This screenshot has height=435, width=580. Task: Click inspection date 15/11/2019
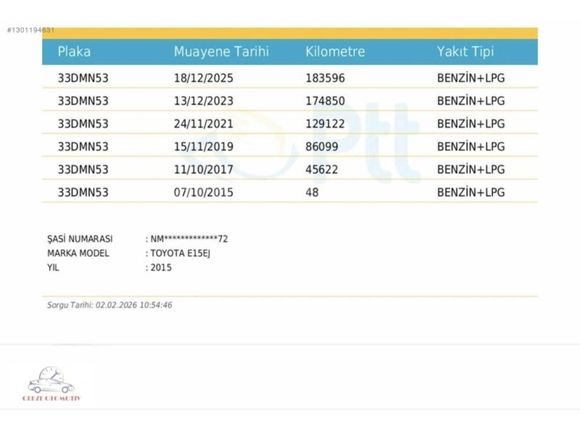coord(203,147)
